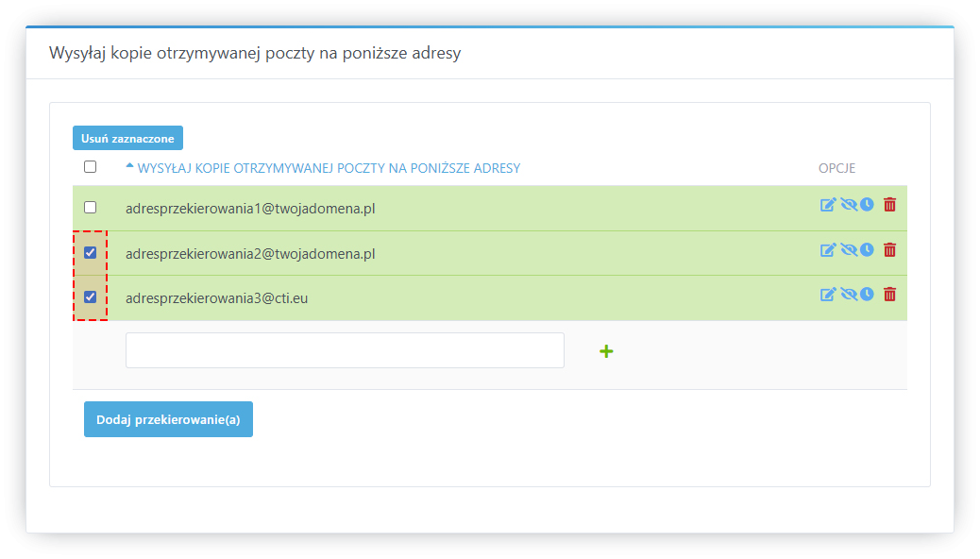Viewport: 980px width, 559px height.
Task: Click clock icon for adresprzekierowania2@twojadomena.pl
Action: click(x=867, y=250)
